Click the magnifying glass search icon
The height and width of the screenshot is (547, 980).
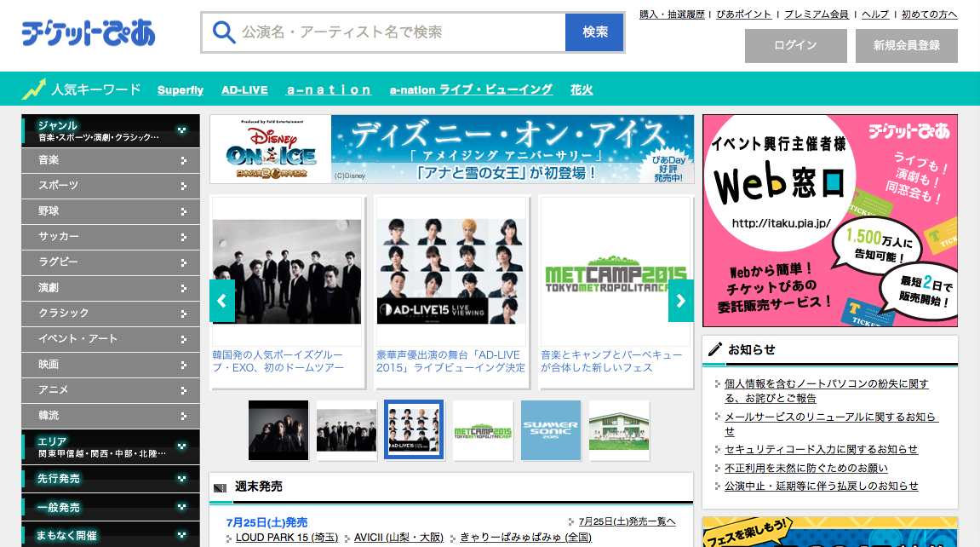[223, 32]
